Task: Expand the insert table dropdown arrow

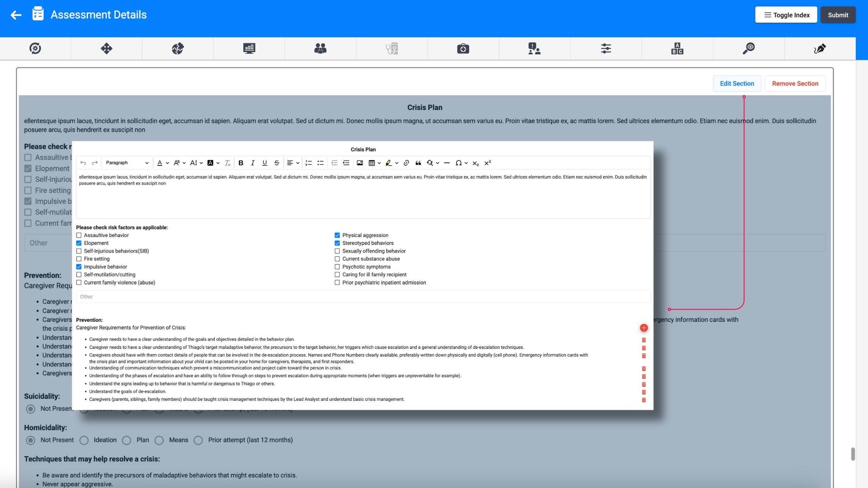Action: click(x=379, y=163)
